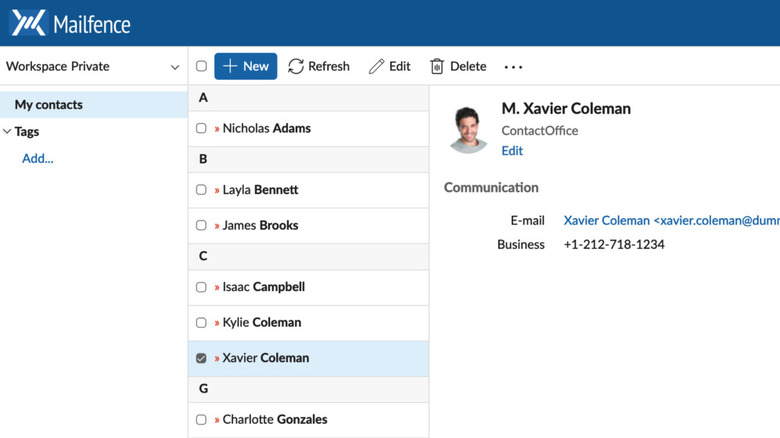Click the Refresh contacts icon
The width and height of the screenshot is (780, 438).
(x=296, y=67)
